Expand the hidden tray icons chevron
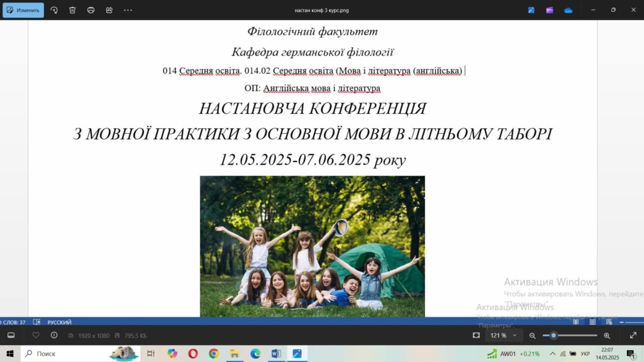This screenshot has height=362, width=644. [x=552, y=353]
